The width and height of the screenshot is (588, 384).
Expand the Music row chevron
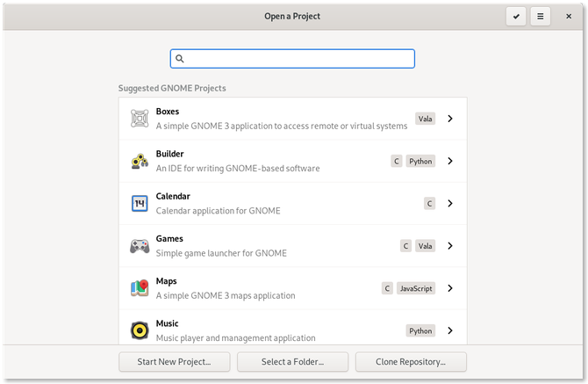tap(450, 330)
